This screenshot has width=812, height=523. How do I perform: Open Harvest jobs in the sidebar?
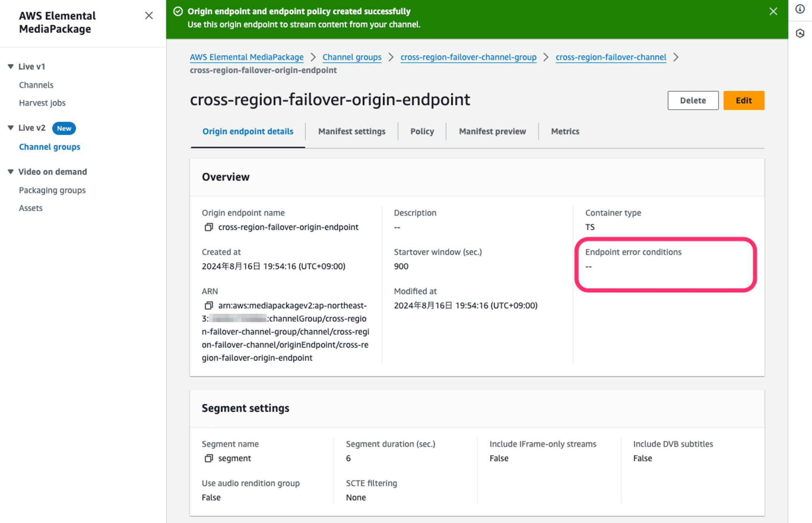tap(42, 103)
